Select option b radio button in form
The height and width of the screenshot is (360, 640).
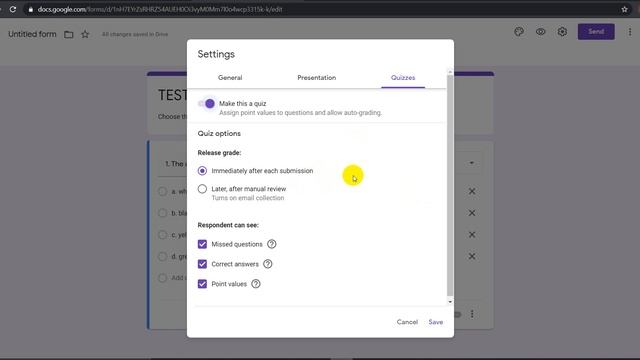click(162, 213)
